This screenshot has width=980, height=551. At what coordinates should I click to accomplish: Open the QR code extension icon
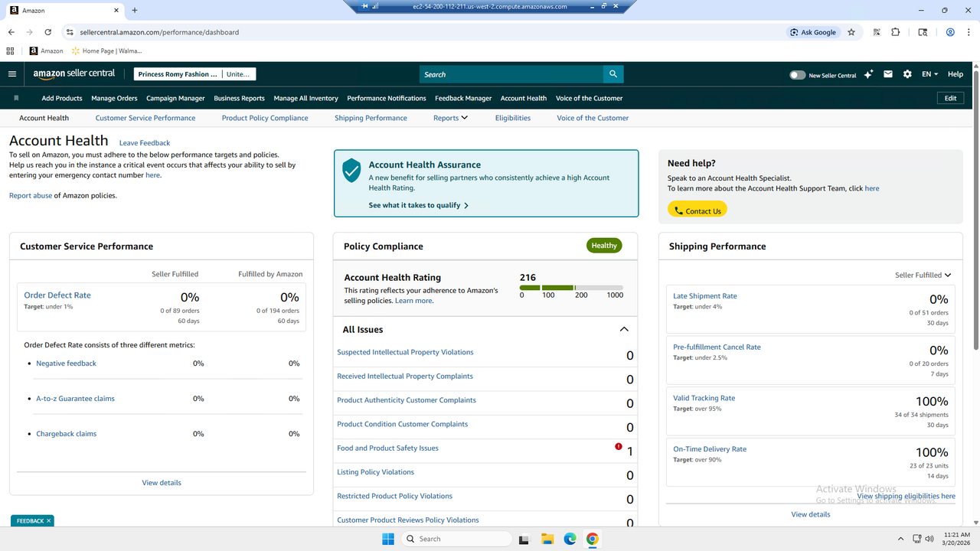coord(876,32)
